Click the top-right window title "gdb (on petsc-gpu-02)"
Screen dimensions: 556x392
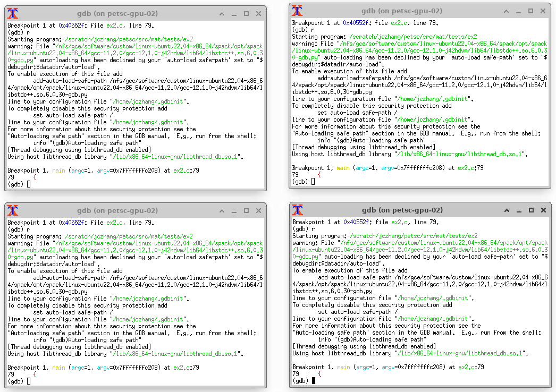[x=402, y=11]
